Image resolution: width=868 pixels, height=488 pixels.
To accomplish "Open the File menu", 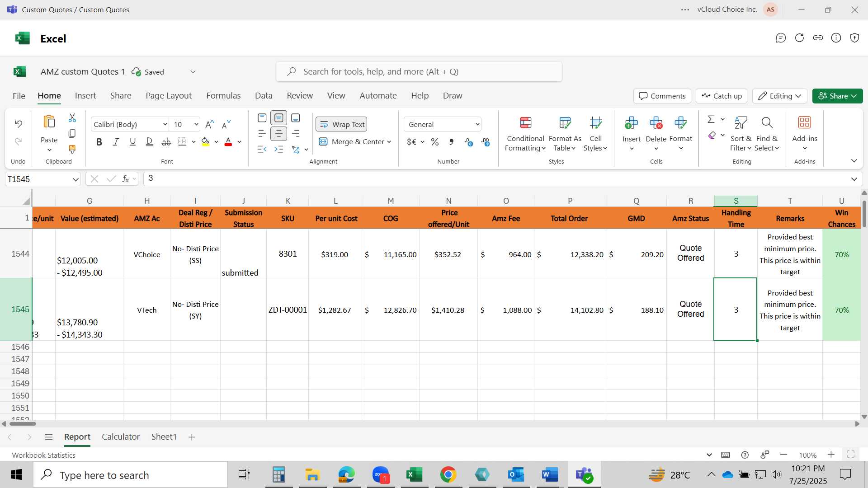I will point(19,96).
